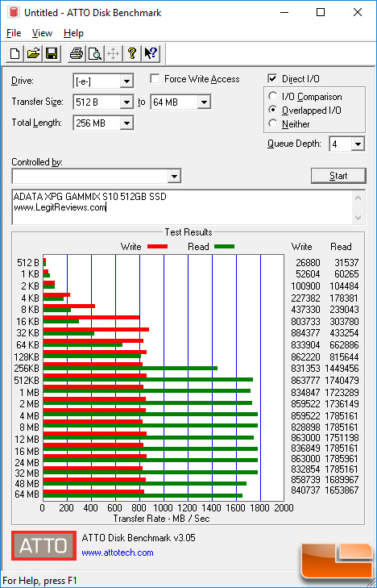Click the ATTO logo at the bottom
Screen dimensions: 377x588
43,545
